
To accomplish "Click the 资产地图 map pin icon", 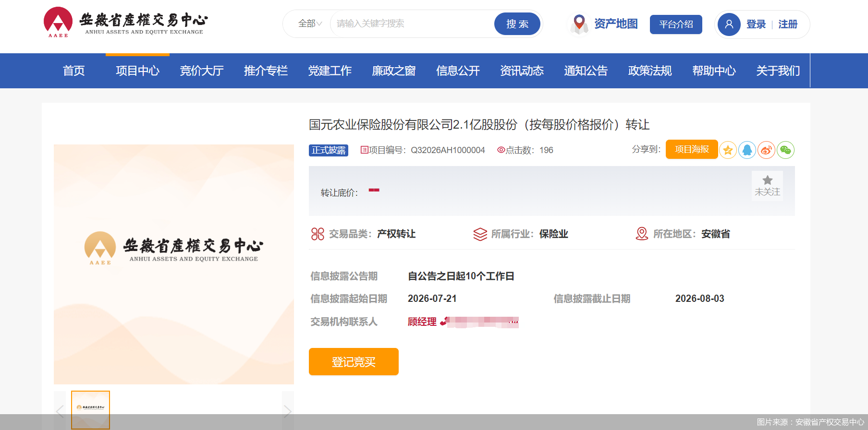I will (579, 24).
